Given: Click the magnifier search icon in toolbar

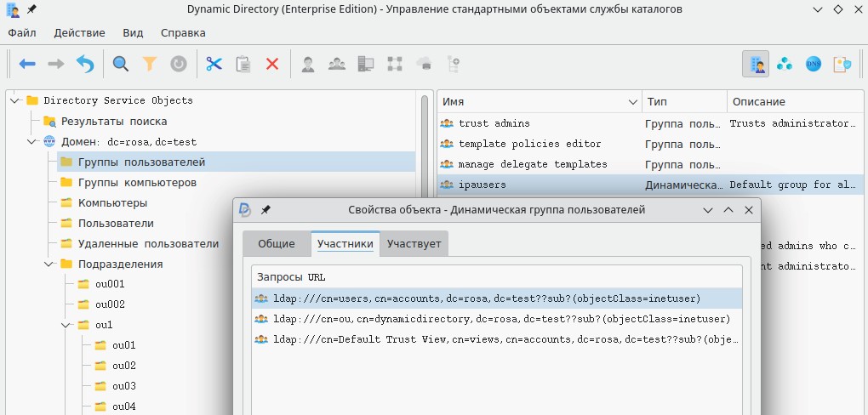Looking at the screenshot, I should [121, 64].
